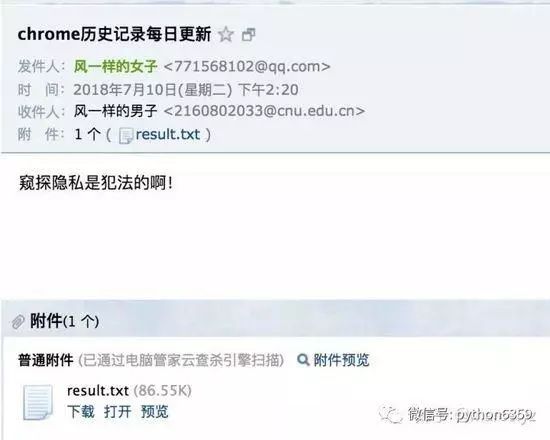Click recipient address 2160802033@cnu.edu.cn
The height and width of the screenshot is (440, 550).
[x=264, y=111]
